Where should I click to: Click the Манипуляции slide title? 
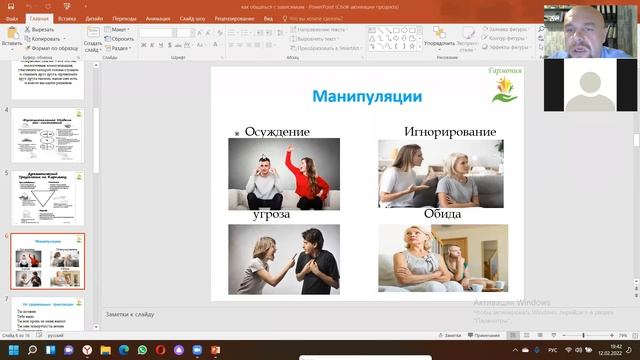click(x=367, y=96)
